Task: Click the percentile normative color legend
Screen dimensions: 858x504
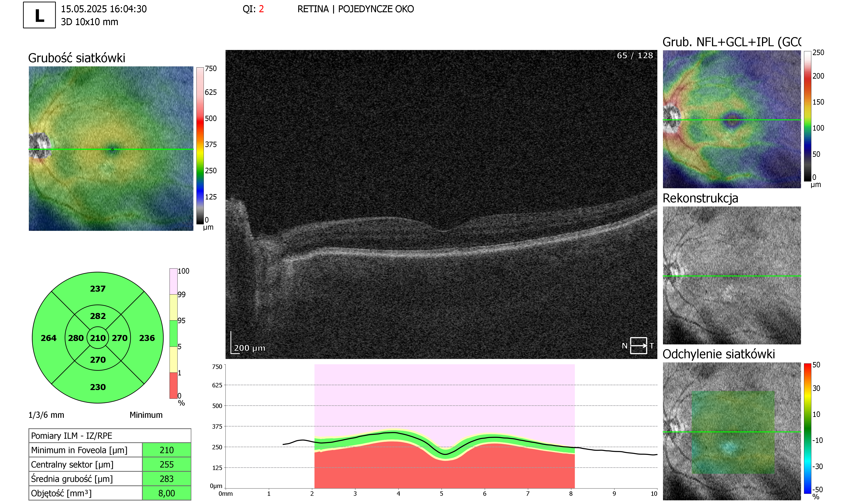Action: [173, 333]
